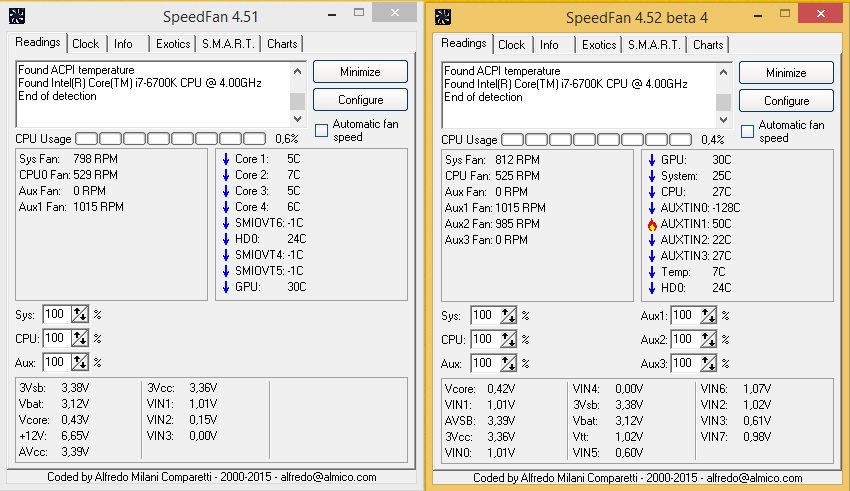Adjust the Sys speed spinner in the 4.51 window

click(x=81, y=315)
